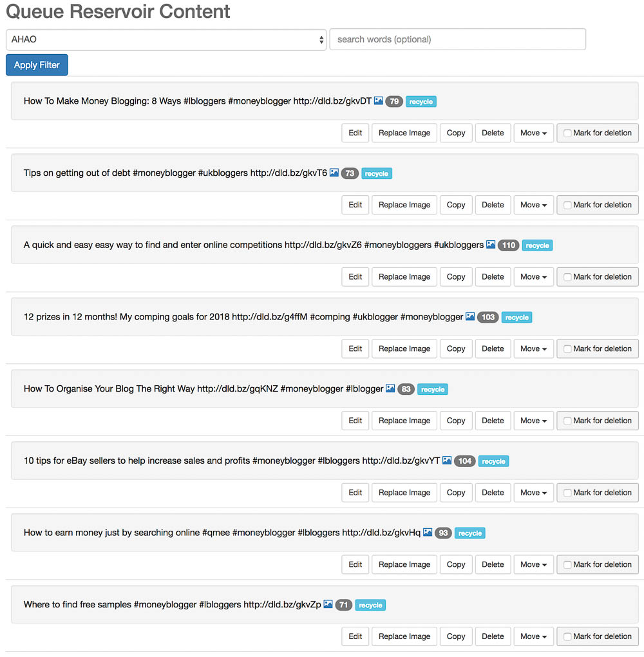644x657 pixels.
Task: Click image icon on Organise Your Blog post
Action: pos(390,388)
